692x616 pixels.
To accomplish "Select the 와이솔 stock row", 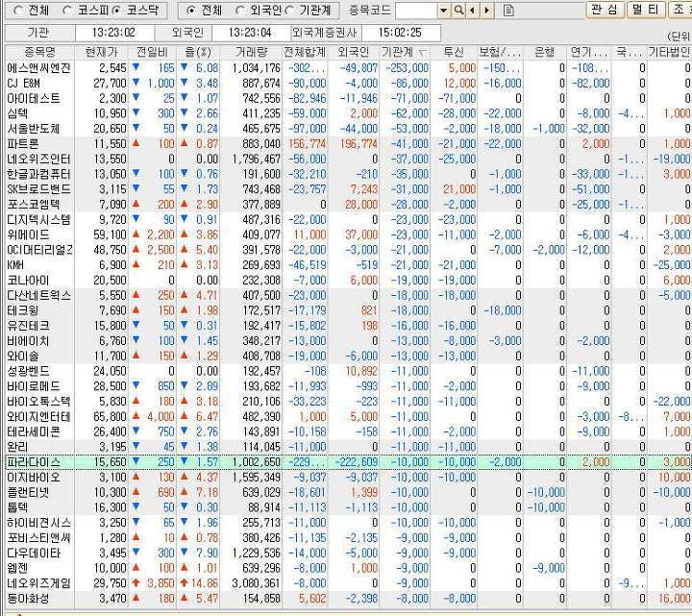I will tap(348, 356).
